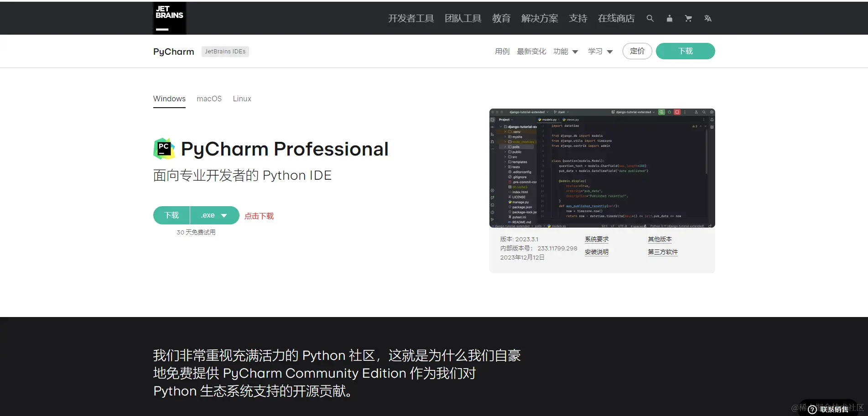Screen dimensions: 868x416
Task: Switch to the Windows tab
Action: pos(169,99)
